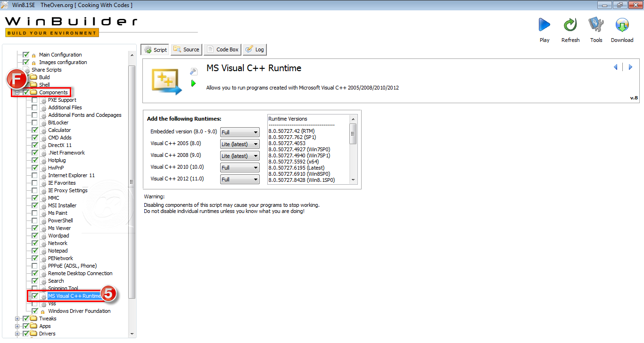Click the gear icon beside Notepad

point(43,251)
